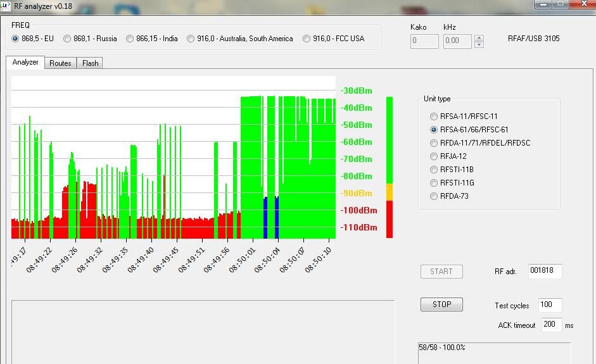596x364 pixels.
Task: Click the 08:49:22 time axis label
Action: tap(39, 260)
